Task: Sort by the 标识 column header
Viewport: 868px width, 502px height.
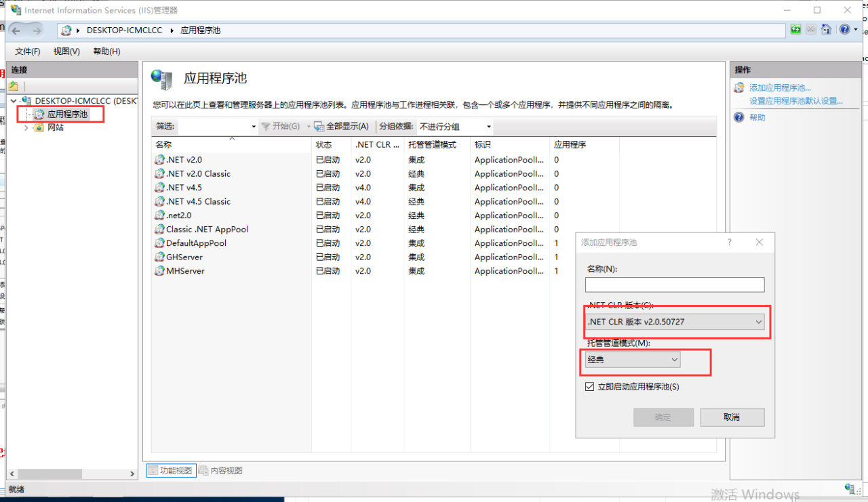Action: [510, 145]
